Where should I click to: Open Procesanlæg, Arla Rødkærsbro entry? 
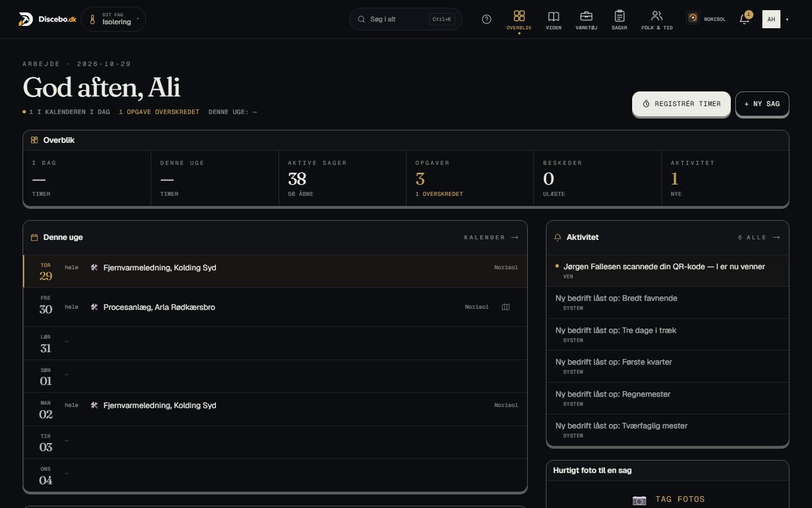tap(275, 307)
